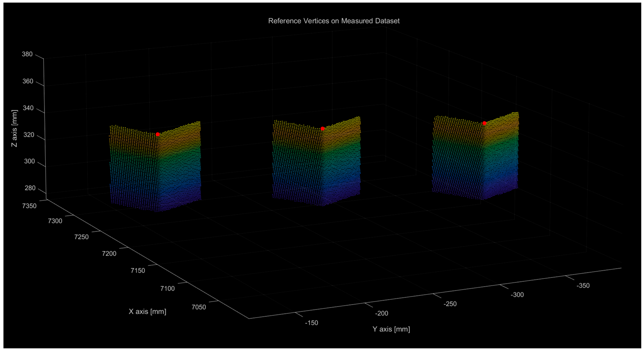Viewport: 644px width, 352px height.
Task: Click the 'X axis [mm]' axis label
Action: tap(147, 311)
